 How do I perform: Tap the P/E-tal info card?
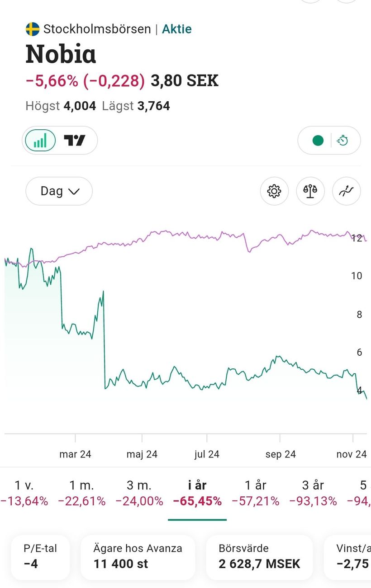[40, 557]
